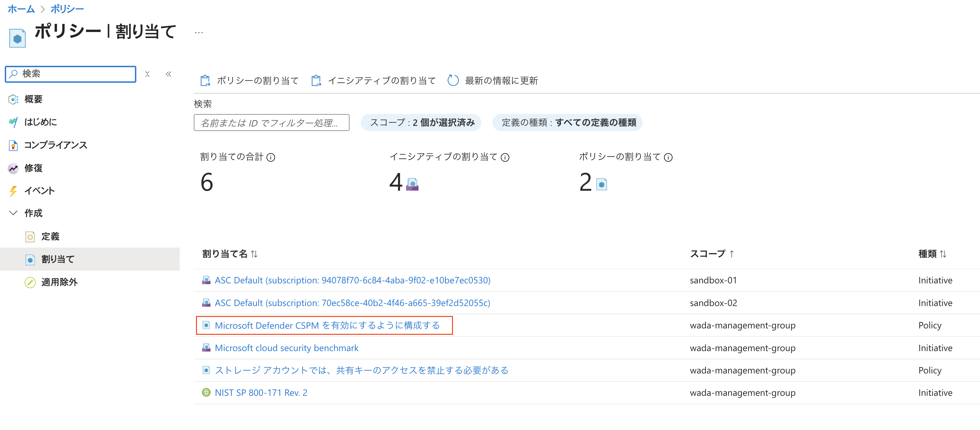Screen dimensions: 980x430
Task: Click Policy type in the Defender CSPM row
Action: click(930, 325)
